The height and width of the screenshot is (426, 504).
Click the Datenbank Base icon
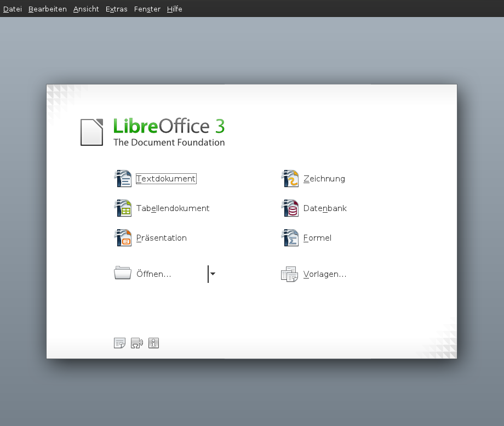tap(290, 208)
